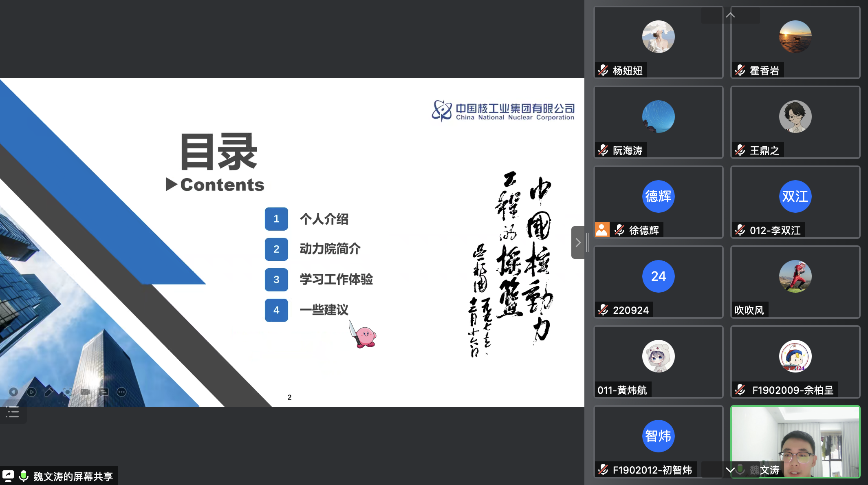Click the laser pointer focus icon
The height and width of the screenshot is (485, 868).
(67, 392)
